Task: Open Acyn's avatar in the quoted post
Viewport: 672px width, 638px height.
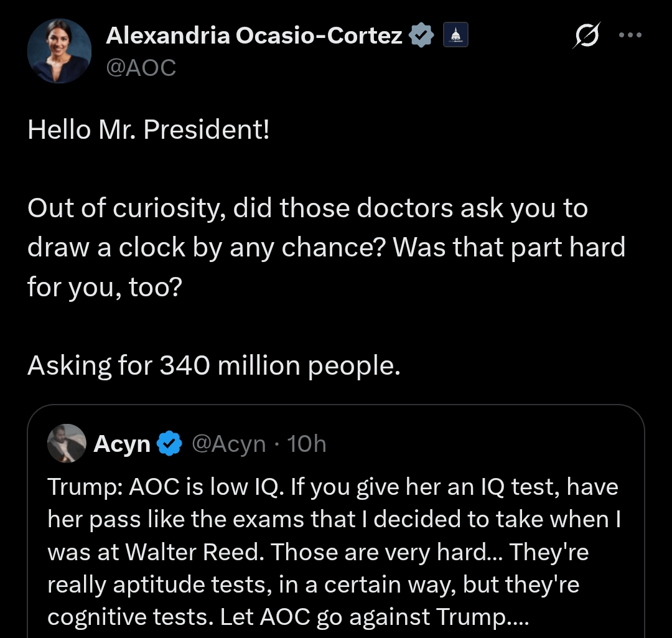Action: coord(67,443)
